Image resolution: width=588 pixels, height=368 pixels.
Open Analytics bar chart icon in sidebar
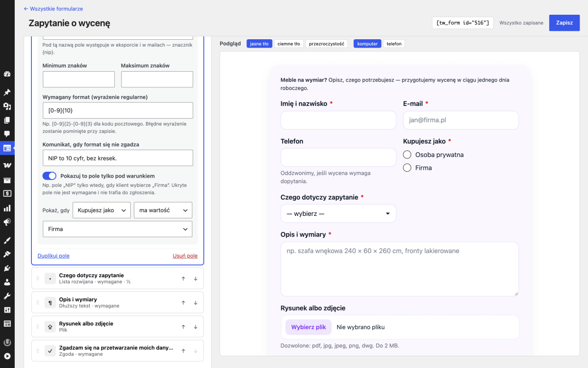click(7, 208)
